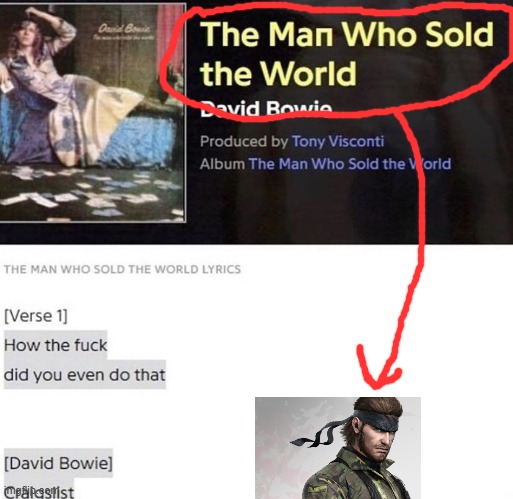
Task: Click the "Album" label text
Action: pos(222,164)
